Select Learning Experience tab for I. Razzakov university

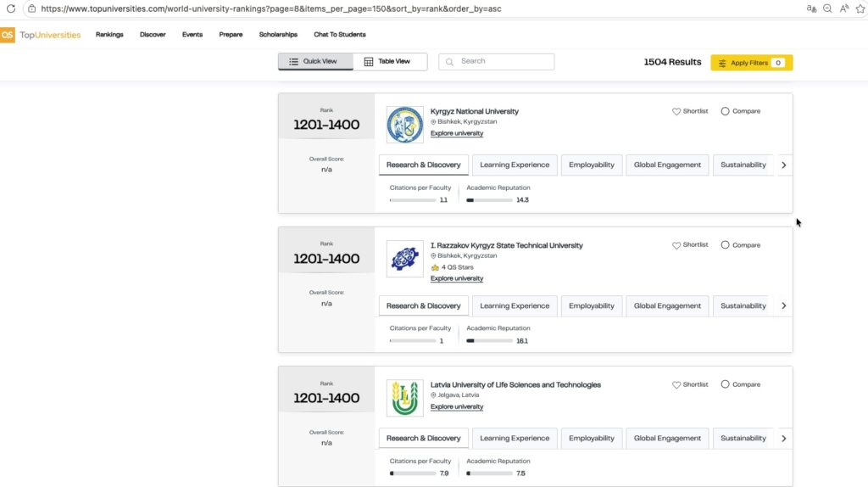click(x=515, y=305)
